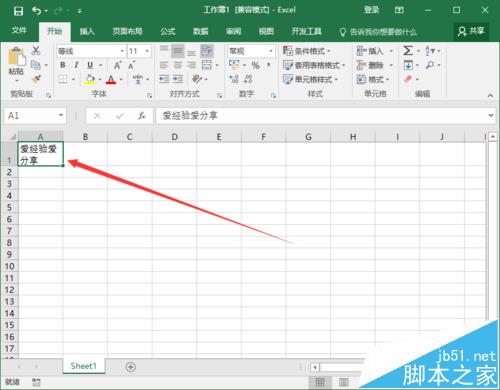The width and height of the screenshot is (500, 390).
Task: Open Fill options
Action: click(408, 65)
